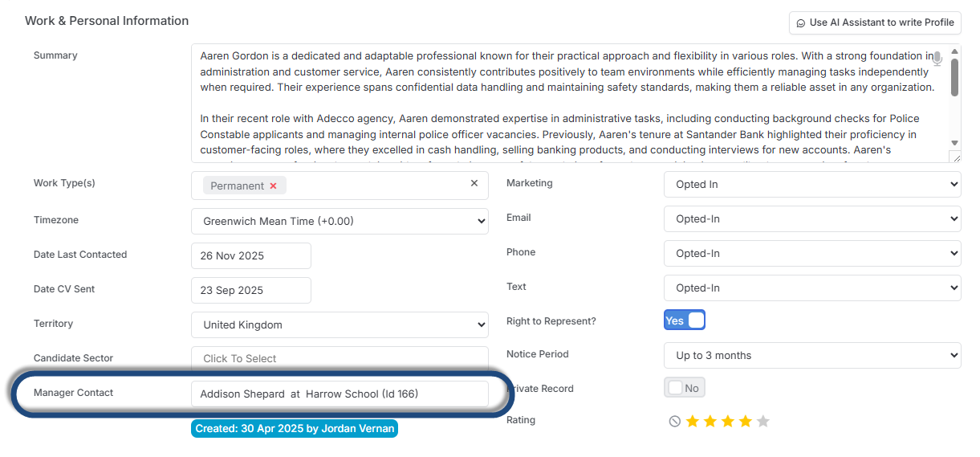
Task: Click the chat icon on AI Assistant button
Action: [800, 22]
